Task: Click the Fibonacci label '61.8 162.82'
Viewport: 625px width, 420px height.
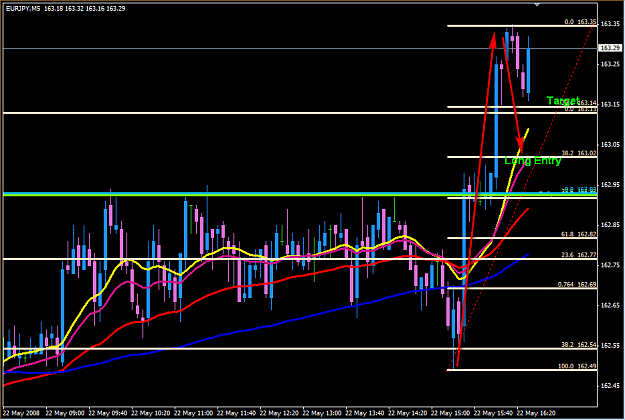Action: 579,234
